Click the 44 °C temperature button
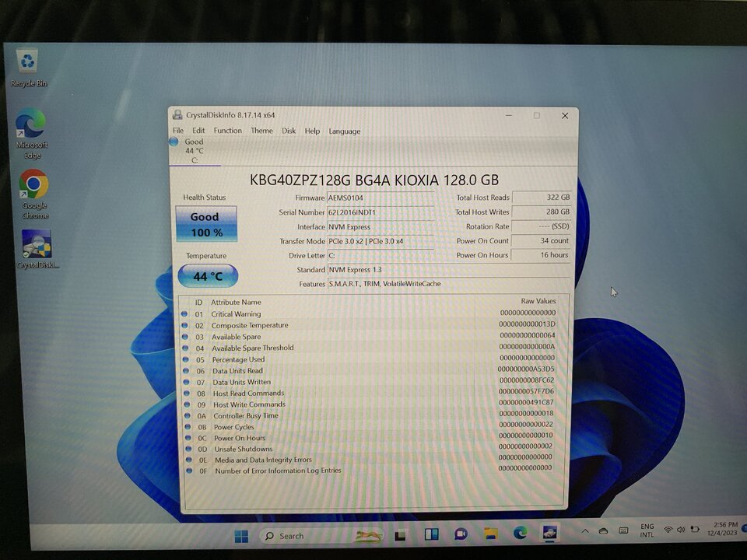 pyautogui.click(x=208, y=276)
